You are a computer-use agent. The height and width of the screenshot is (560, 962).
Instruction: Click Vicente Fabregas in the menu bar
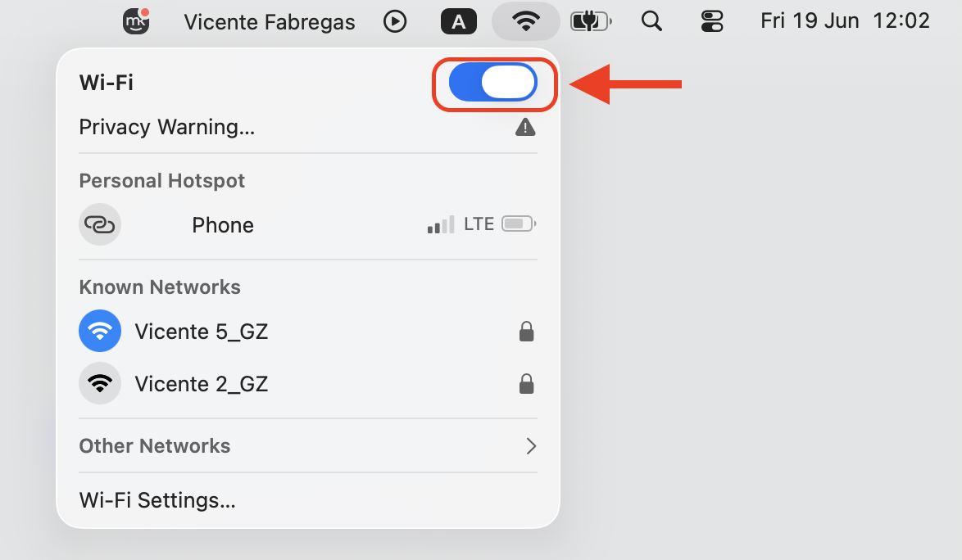click(270, 22)
